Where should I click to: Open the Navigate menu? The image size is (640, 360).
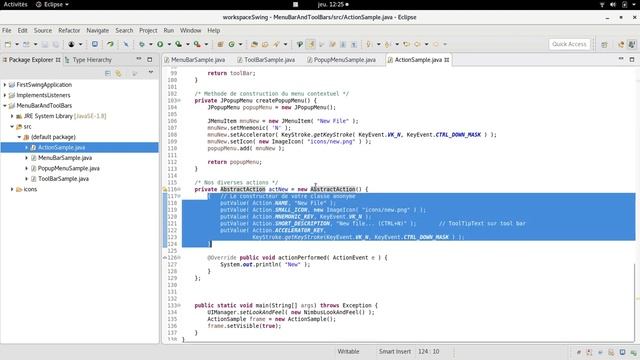pos(98,31)
